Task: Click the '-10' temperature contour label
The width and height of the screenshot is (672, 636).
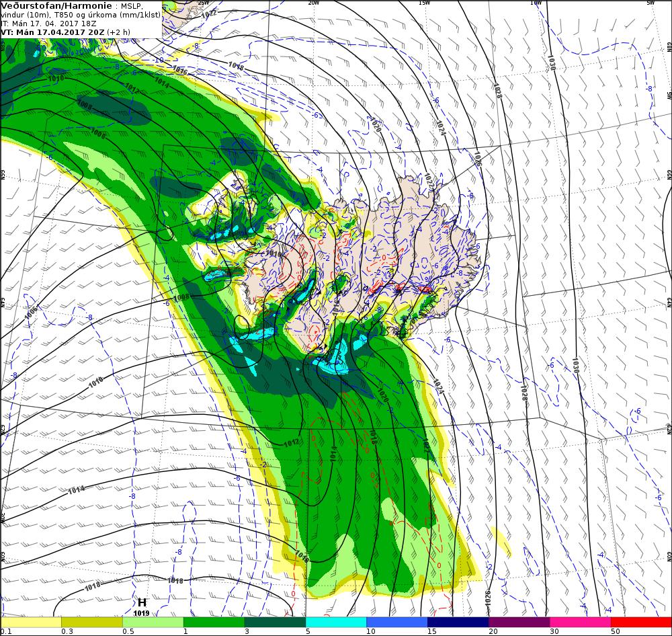Action: (159, 60)
